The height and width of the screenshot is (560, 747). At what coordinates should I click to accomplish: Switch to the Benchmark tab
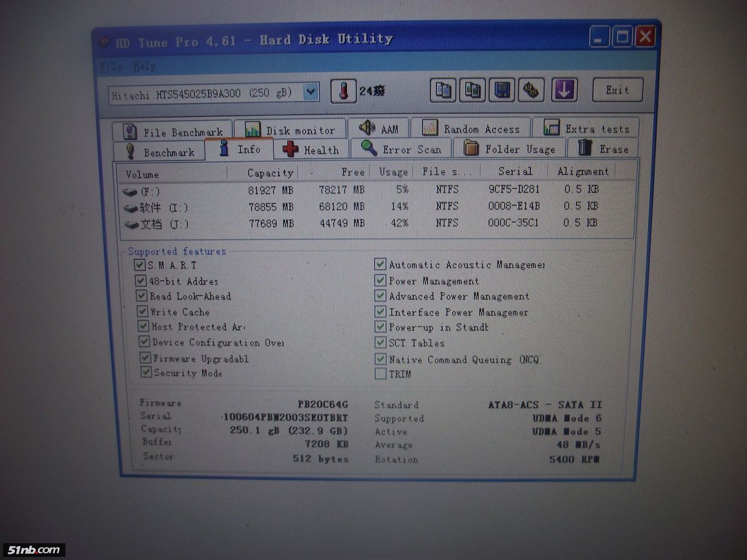160,152
